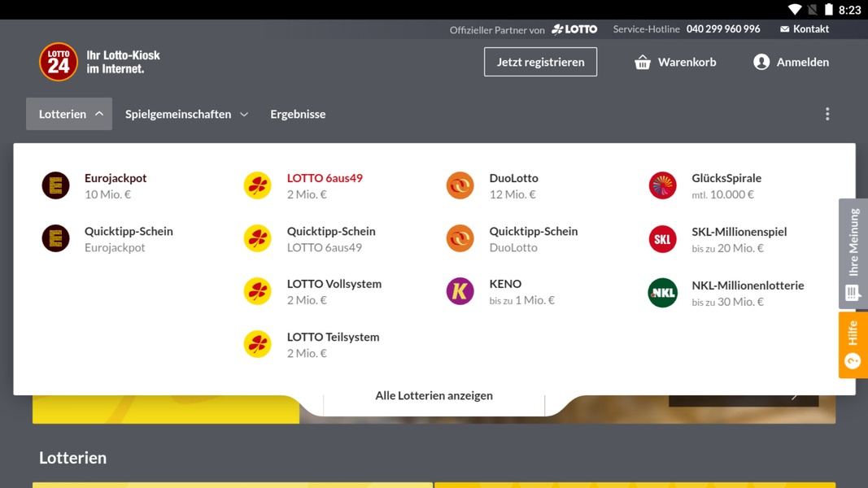Open the Ihre Meinung feedback tab
The image size is (868, 488).
pos(853,254)
